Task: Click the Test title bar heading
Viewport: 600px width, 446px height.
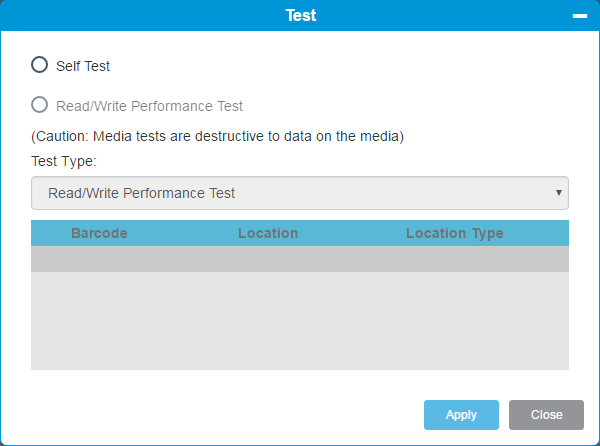Action: [301, 15]
